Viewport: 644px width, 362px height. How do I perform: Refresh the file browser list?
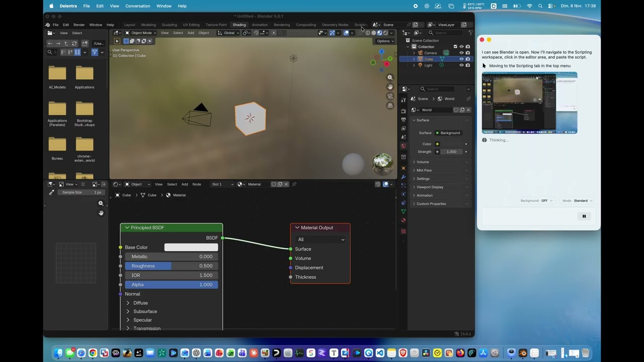click(x=74, y=43)
